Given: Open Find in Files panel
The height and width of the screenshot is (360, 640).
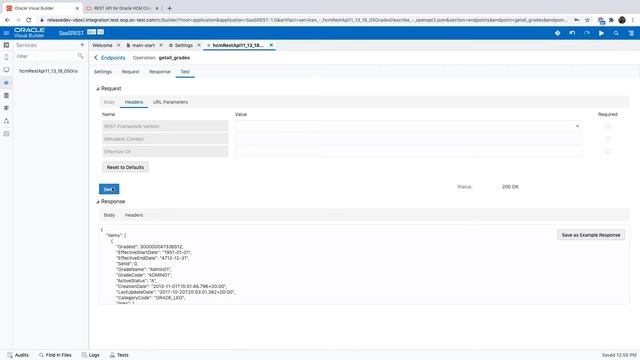Looking at the screenshot, I should tap(55, 355).
